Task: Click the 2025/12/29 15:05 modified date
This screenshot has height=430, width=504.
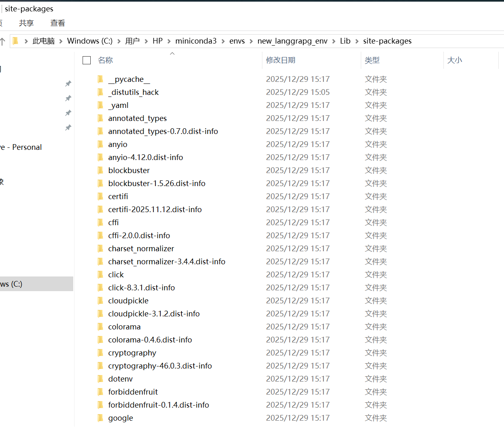Action: 298,92
